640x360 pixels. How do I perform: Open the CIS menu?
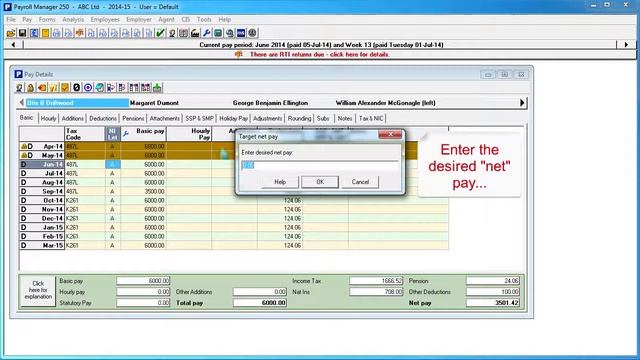pyautogui.click(x=186, y=19)
